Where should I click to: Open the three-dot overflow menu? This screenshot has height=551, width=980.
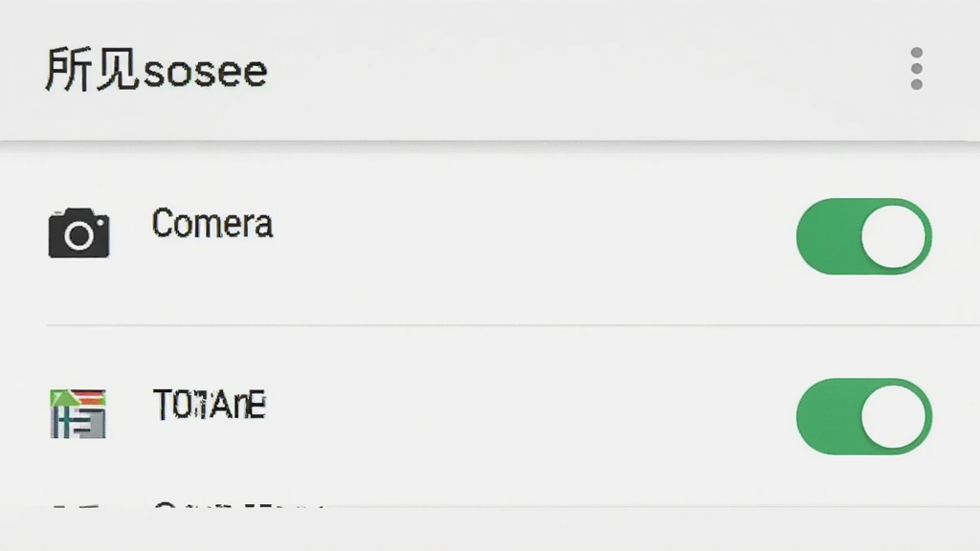(916, 69)
